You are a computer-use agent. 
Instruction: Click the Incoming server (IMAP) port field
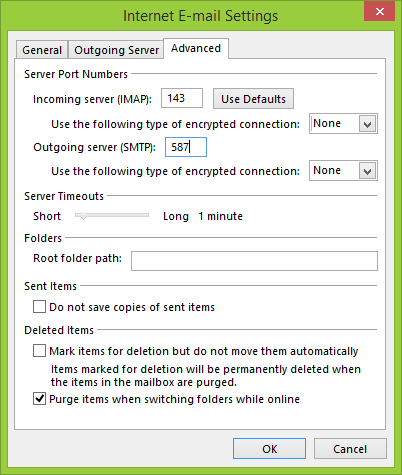tap(182, 98)
